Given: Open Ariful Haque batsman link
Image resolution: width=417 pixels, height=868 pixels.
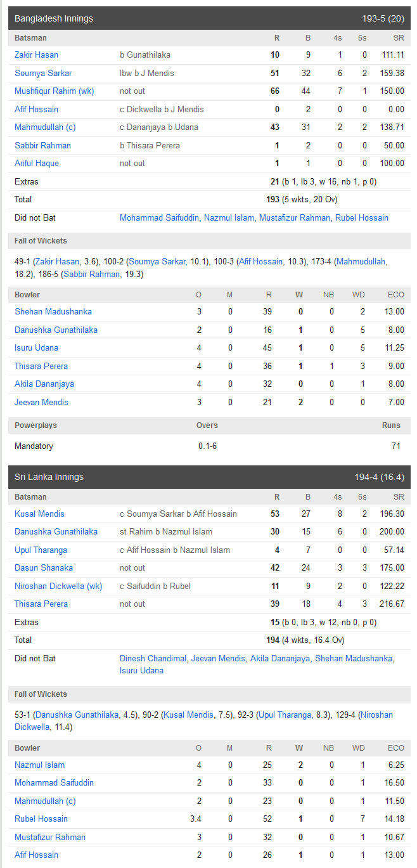Looking at the screenshot, I should 37,164.
